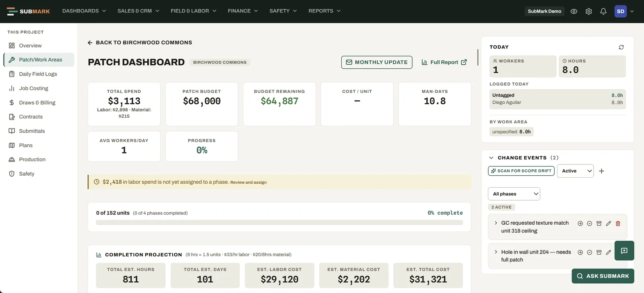Viewport: 644px width, 293px height.
Task: Click the Contracts document icon
Action: [12, 117]
